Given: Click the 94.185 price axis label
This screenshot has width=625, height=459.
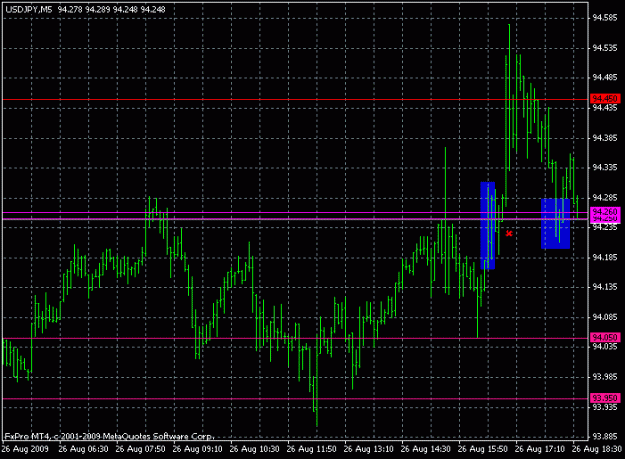Looking at the screenshot, I should (x=605, y=257).
